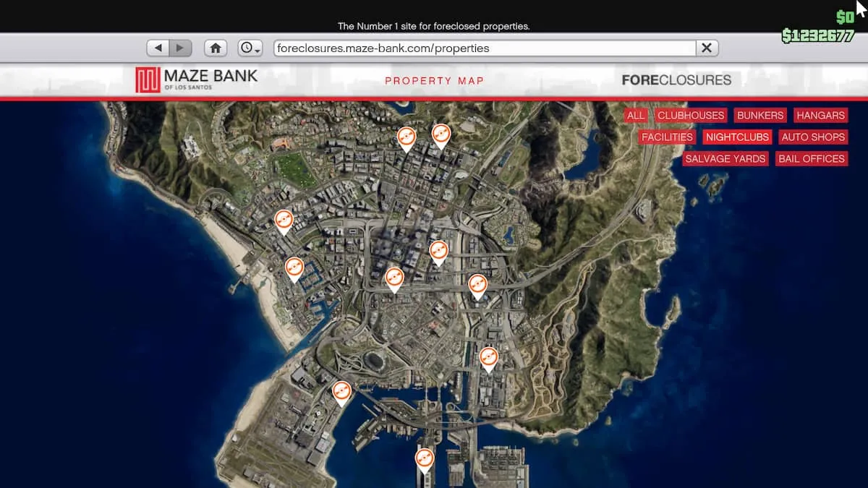The width and height of the screenshot is (868, 488).
Task: Click the browser back arrow button
Action: tap(158, 48)
